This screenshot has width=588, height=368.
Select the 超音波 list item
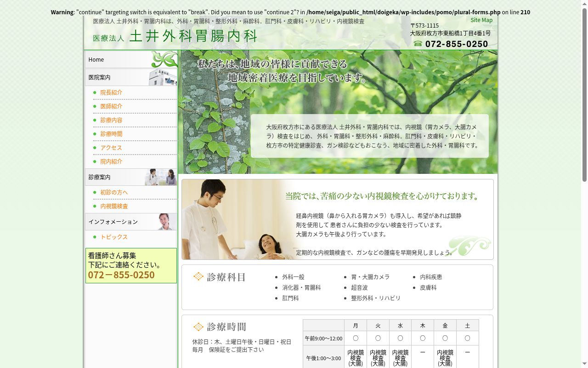point(359,287)
